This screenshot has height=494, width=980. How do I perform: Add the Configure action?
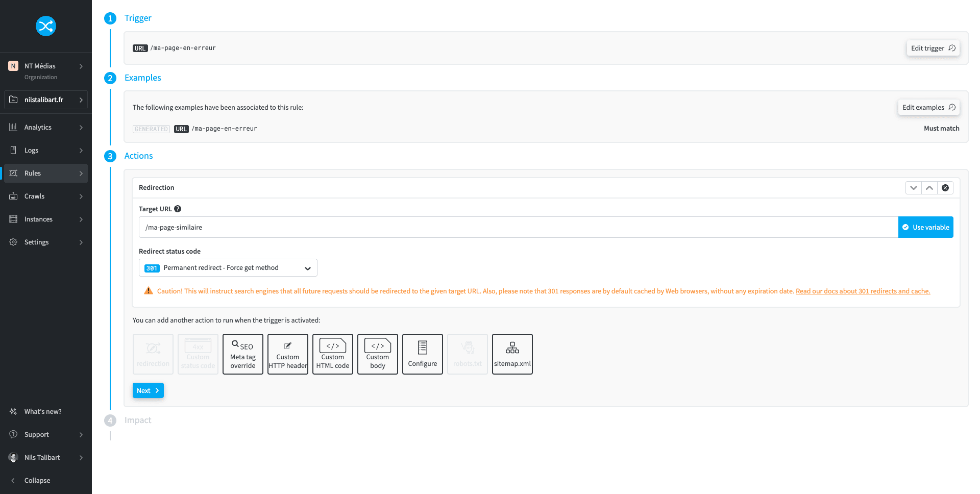click(x=423, y=354)
